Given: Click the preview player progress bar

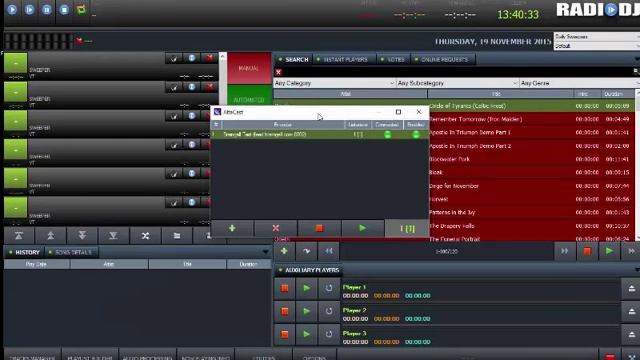Looking at the screenshot, I should (447, 251).
